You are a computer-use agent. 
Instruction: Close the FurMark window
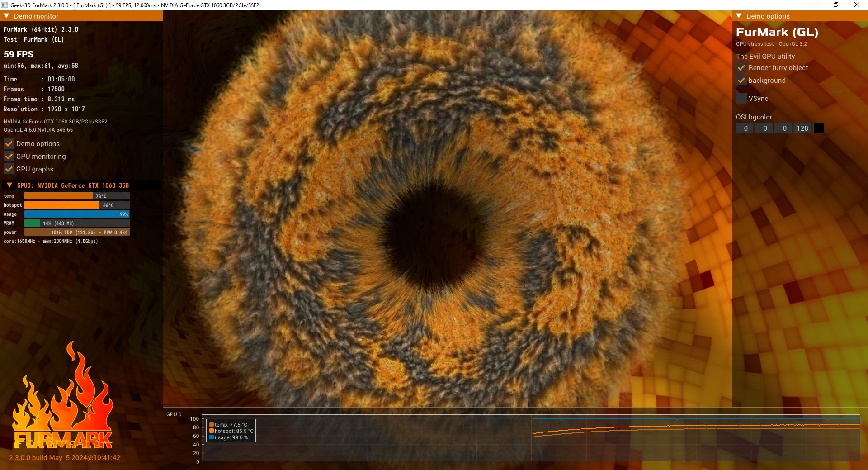[856, 5]
